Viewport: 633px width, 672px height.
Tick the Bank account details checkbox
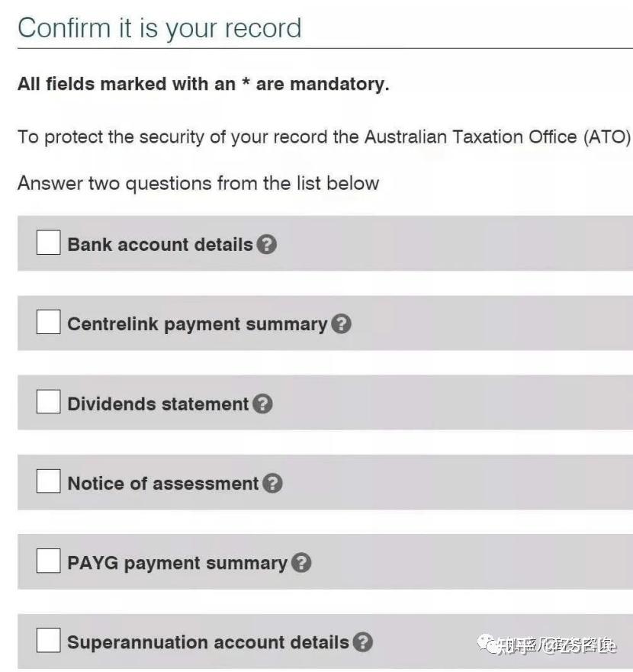[x=49, y=243]
